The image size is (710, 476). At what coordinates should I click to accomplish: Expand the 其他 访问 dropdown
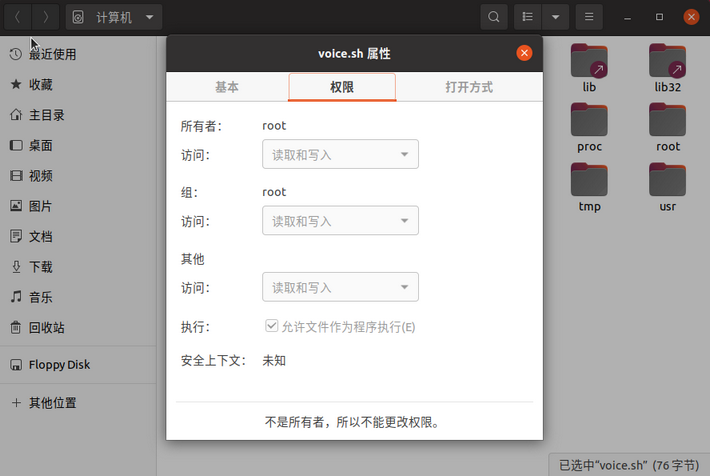tap(340, 287)
